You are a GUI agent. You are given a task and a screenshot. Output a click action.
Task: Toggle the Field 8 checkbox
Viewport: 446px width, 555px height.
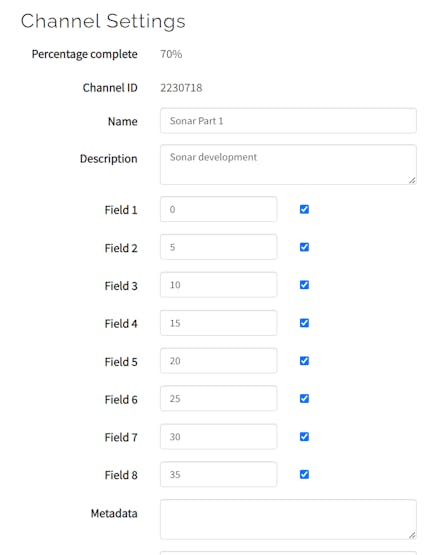(x=304, y=474)
